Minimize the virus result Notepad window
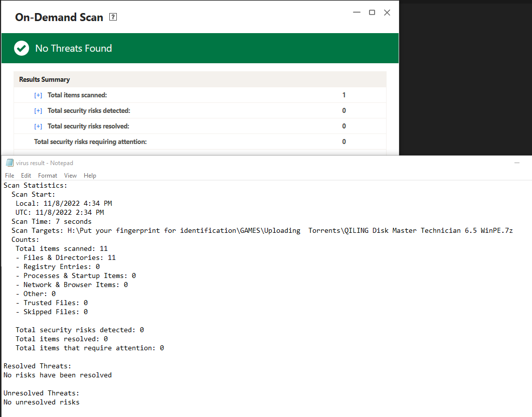532x417 pixels. 517,163
